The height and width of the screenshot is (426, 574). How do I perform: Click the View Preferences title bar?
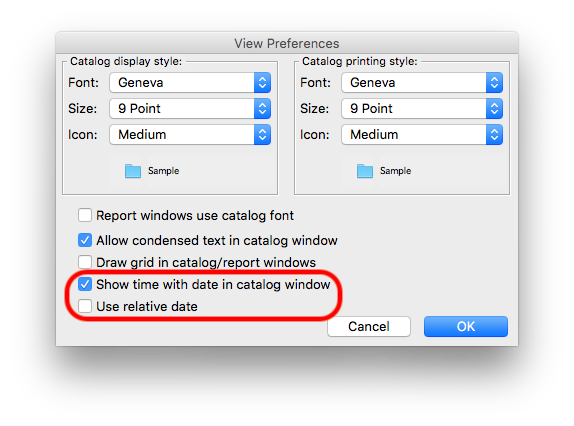(287, 43)
